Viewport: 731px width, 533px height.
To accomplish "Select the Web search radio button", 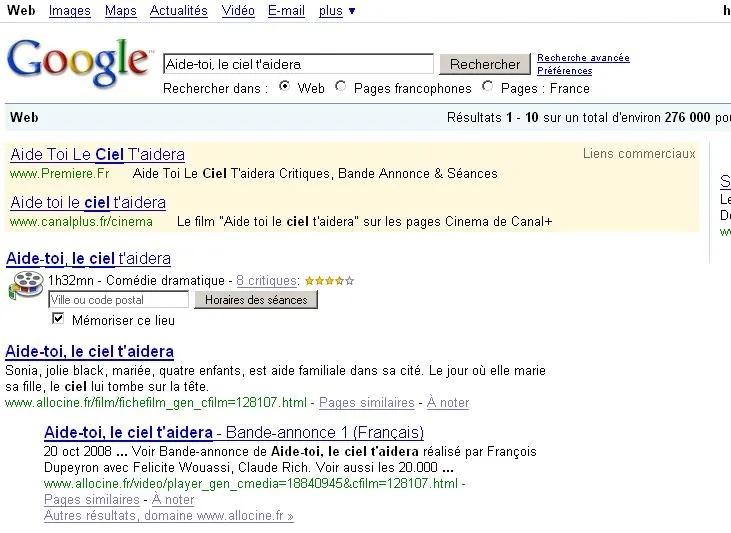I will coord(284,86).
